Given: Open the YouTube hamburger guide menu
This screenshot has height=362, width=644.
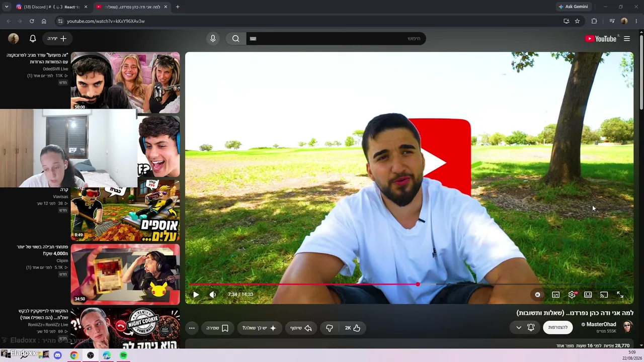Looking at the screenshot, I should pyautogui.click(x=627, y=39).
